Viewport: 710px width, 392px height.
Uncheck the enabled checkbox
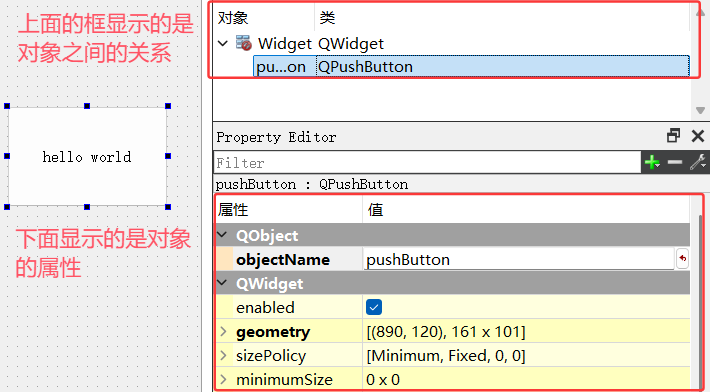click(374, 307)
